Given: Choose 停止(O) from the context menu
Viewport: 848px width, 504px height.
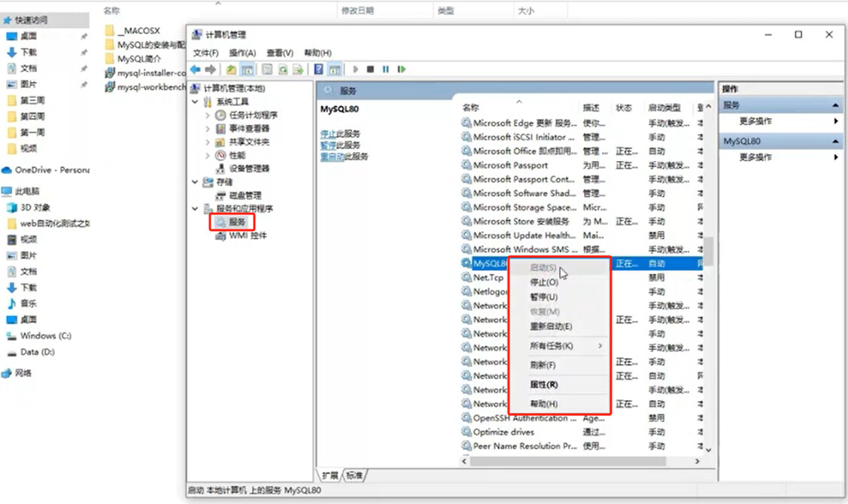Looking at the screenshot, I should (x=543, y=282).
